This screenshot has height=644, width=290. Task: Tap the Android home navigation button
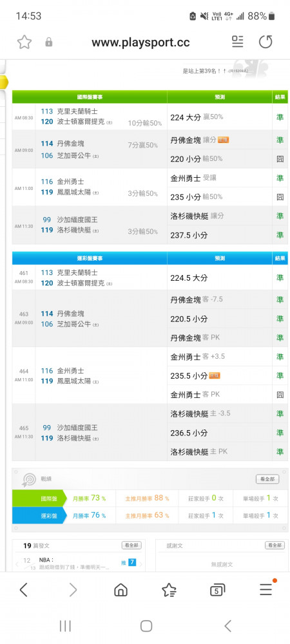tap(146, 626)
